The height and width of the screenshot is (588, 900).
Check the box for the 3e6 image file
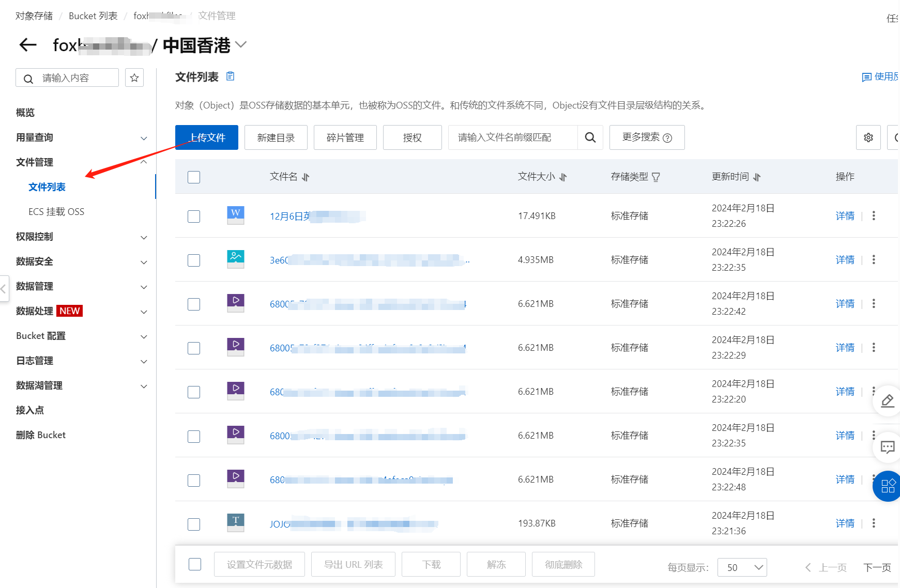coord(194,260)
